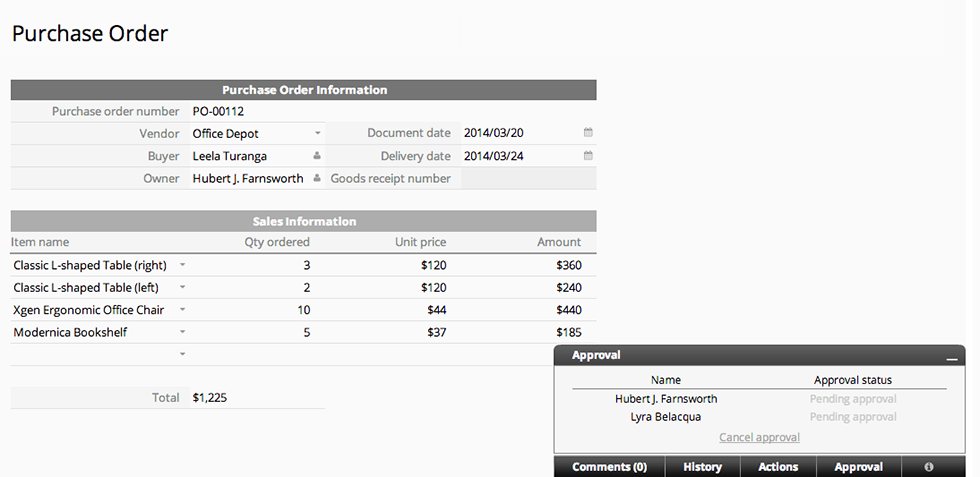Click the Cancel approval link

(x=759, y=437)
